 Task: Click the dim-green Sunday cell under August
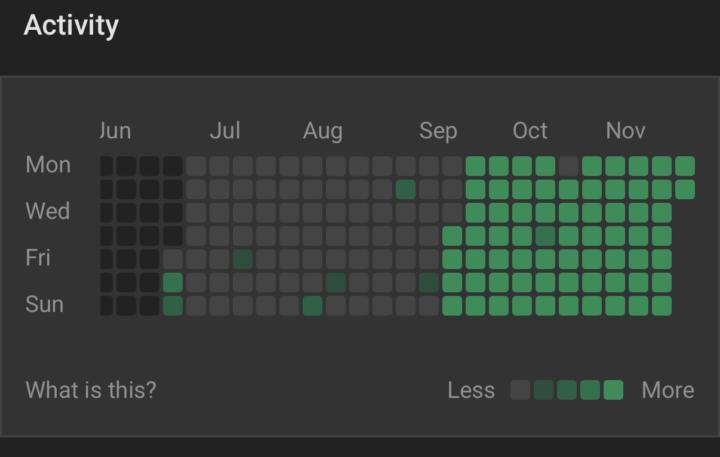tap(312, 306)
